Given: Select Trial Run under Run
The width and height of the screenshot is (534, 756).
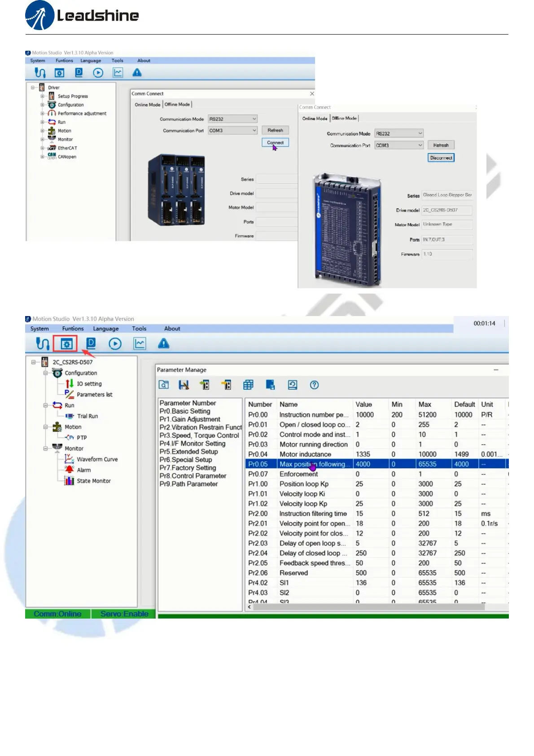Looking at the screenshot, I should click(x=87, y=416).
